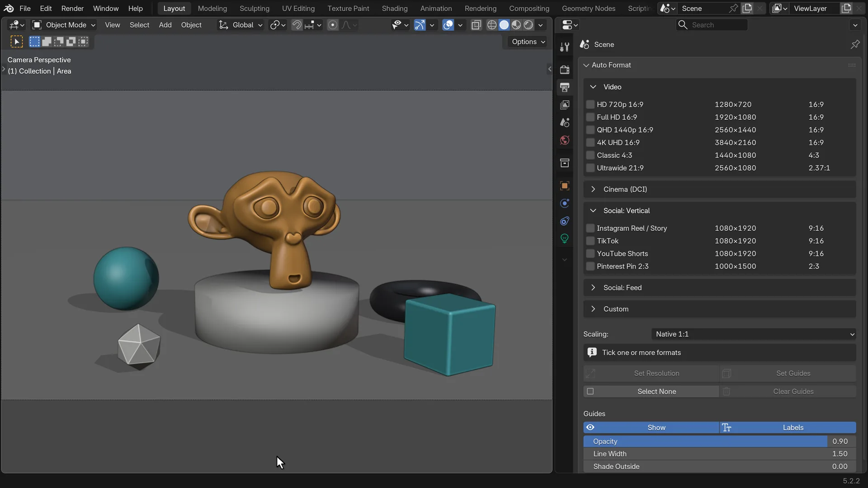Enable 4K UHD 16:9 format

coord(590,142)
